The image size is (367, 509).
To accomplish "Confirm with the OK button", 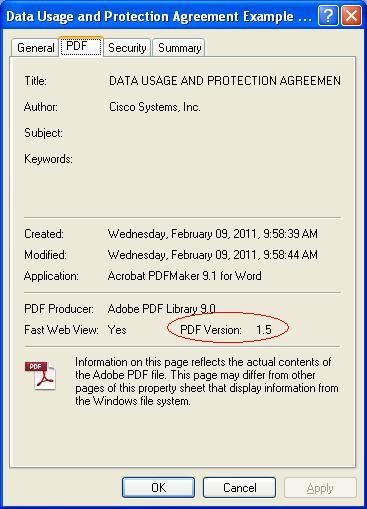I will click(158, 487).
